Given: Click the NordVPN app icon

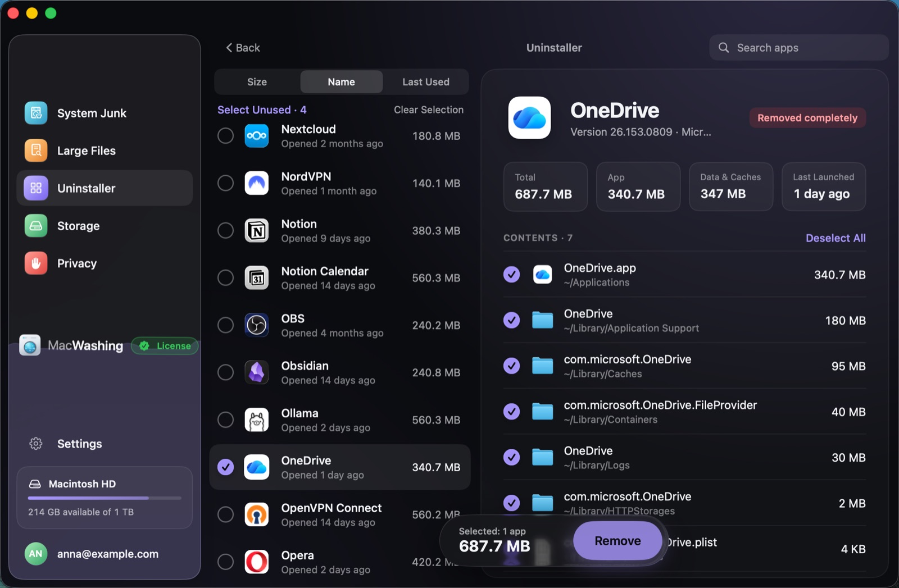Looking at the screenshot, I should pos(257,183).
